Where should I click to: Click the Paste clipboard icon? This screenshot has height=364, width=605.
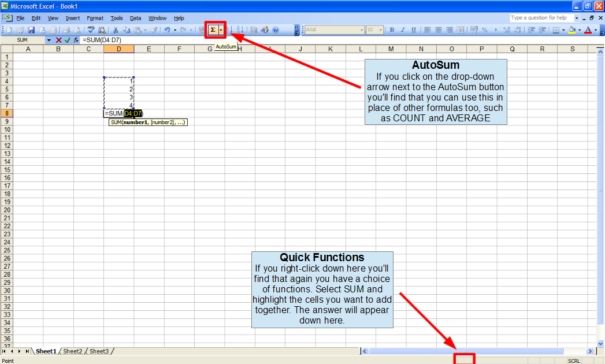click(x=138, y=29)
